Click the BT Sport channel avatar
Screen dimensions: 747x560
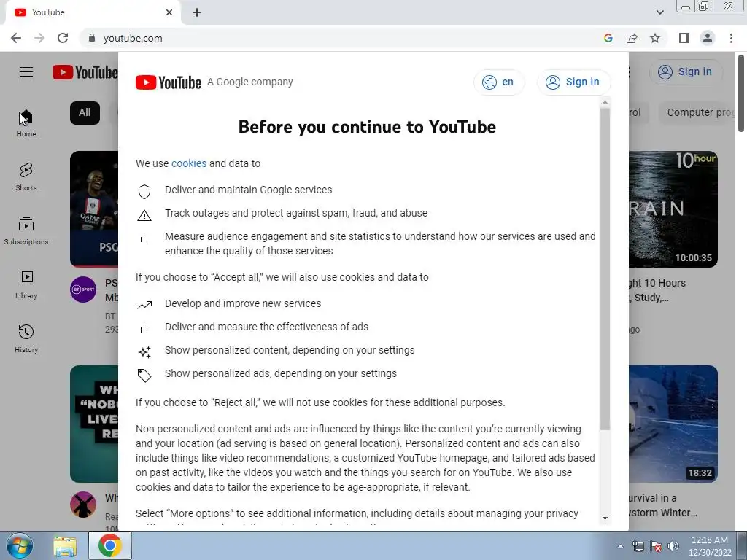(83, 289)
